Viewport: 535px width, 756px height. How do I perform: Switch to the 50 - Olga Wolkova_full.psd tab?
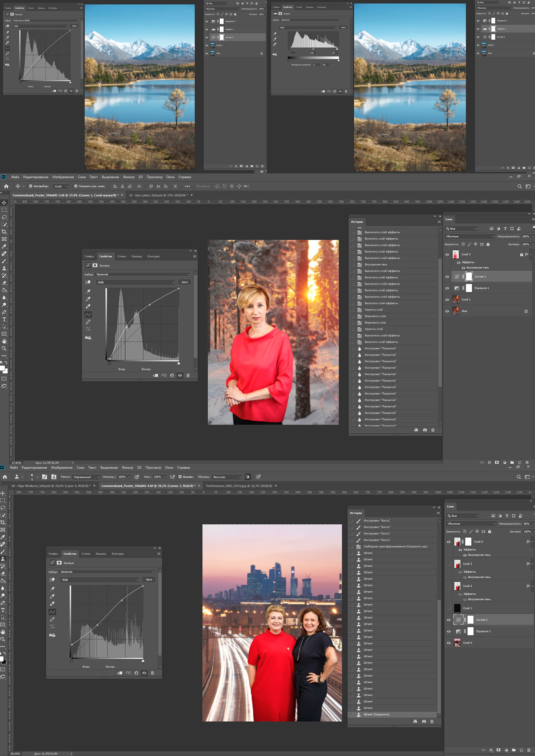click(51, 486)
